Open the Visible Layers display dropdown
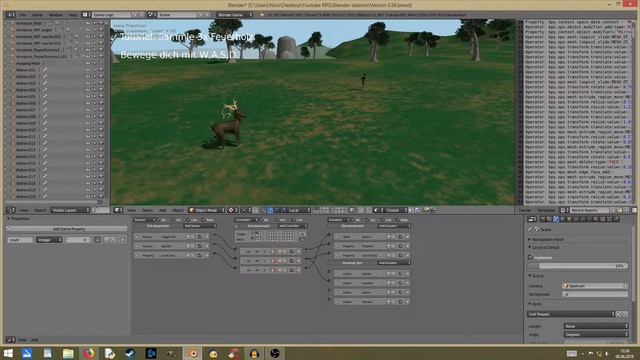Viewport: 640px width, 360px height. (70, 210)
